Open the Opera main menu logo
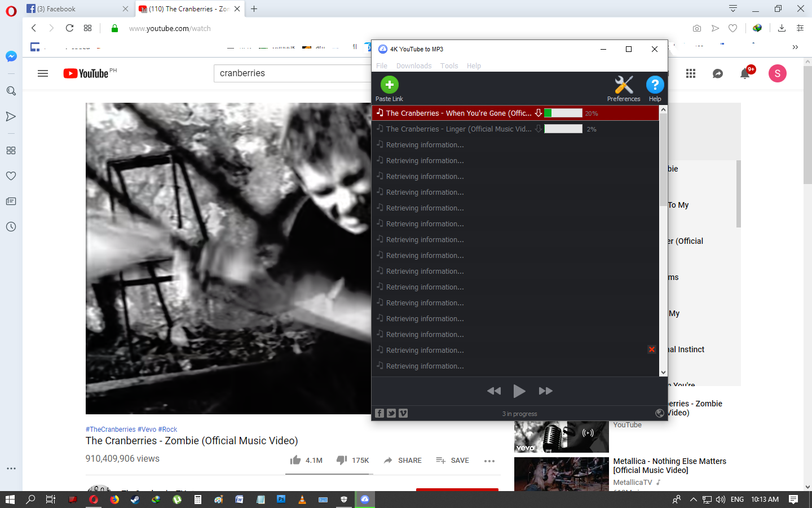This screenshot has height=508, width=812. [11, 11]
